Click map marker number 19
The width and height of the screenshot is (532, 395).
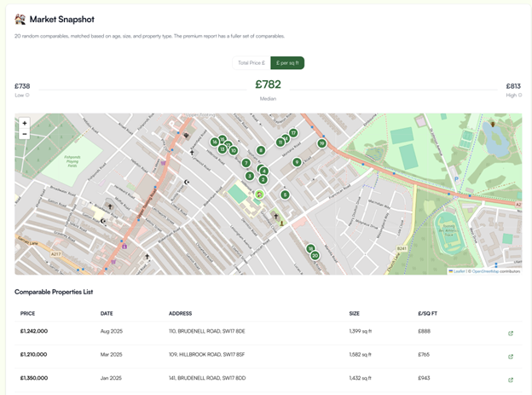click(321, 143)
